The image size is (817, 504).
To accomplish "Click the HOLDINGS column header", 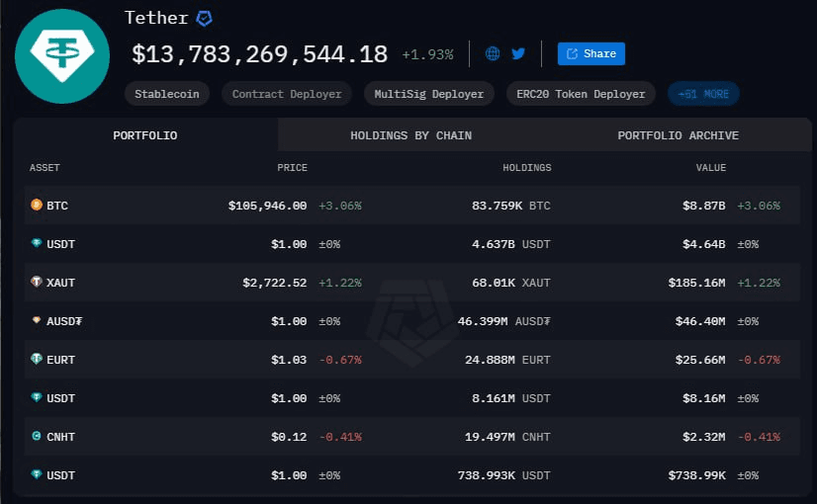I will click(527, 168).
